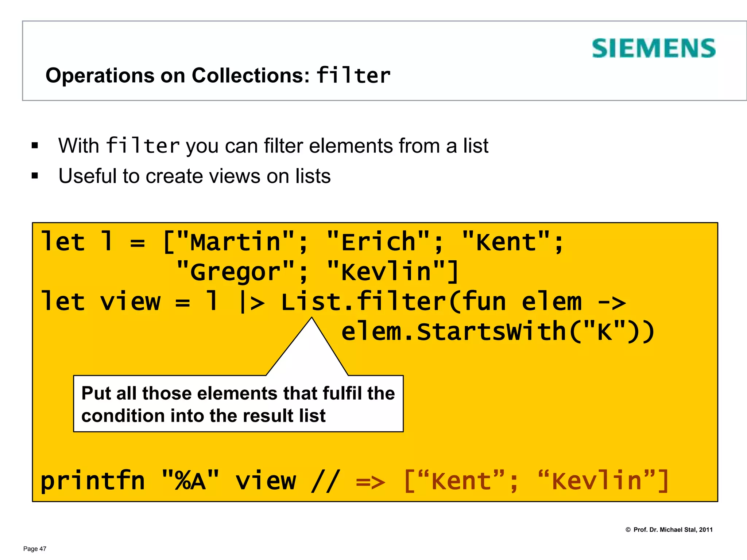Click the second bullet square marker

(35, 176)
